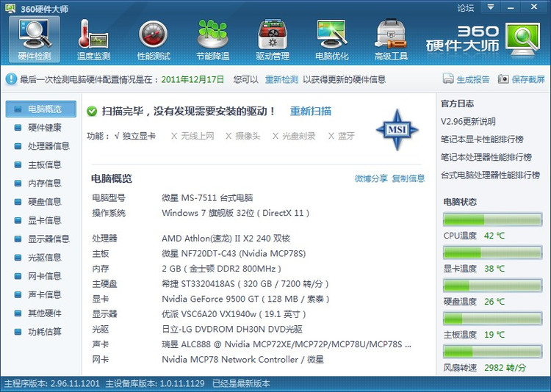This screenshot has height=392, width=551.
Task: Share via 微博分享 link
Action: coord(371,178)
